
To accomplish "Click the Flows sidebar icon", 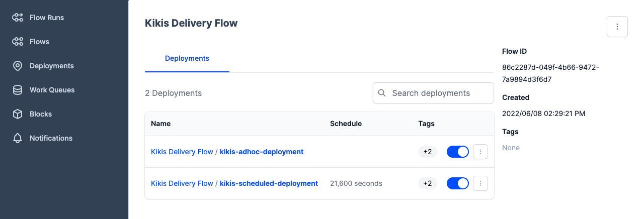I will pyautogui.click(x=18, y=42).
